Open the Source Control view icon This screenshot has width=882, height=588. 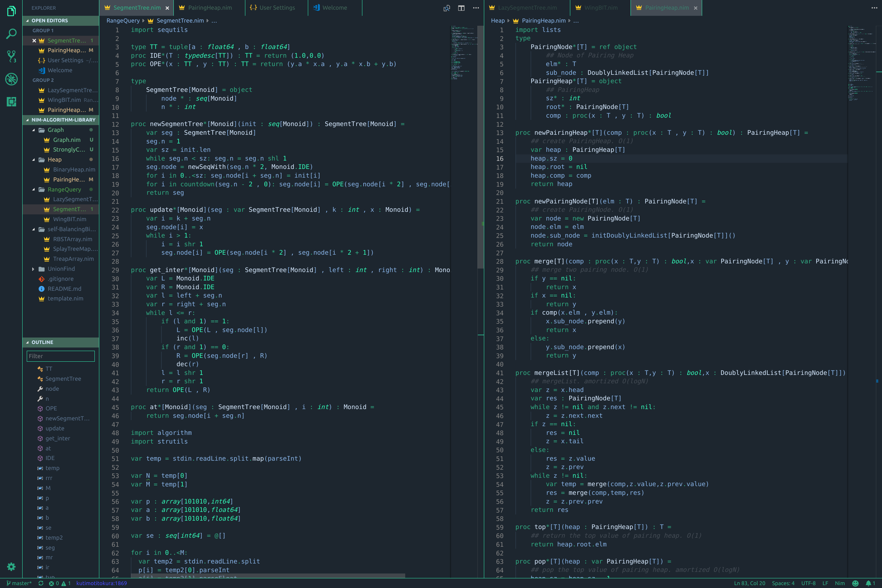11,56
